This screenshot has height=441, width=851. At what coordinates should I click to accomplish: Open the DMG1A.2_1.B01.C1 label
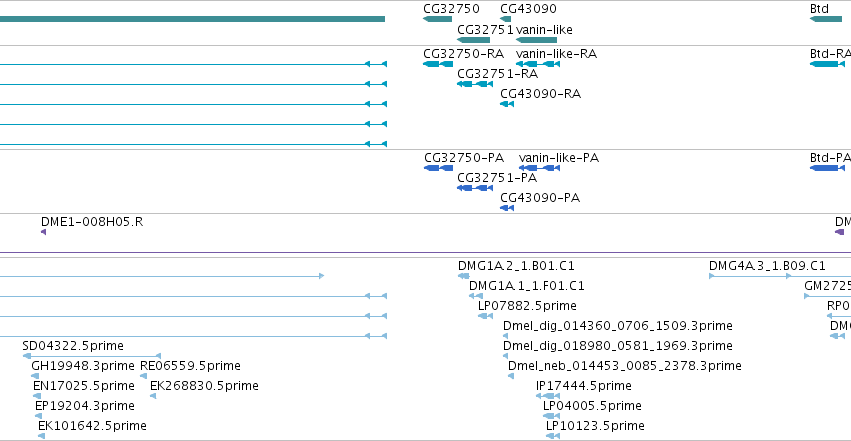tap(516, 266)
